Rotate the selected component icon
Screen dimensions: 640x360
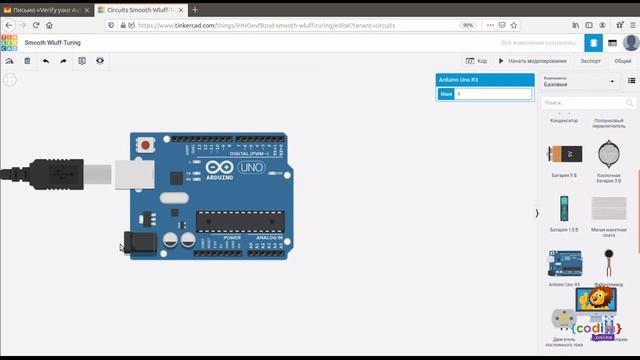[9, 61]
